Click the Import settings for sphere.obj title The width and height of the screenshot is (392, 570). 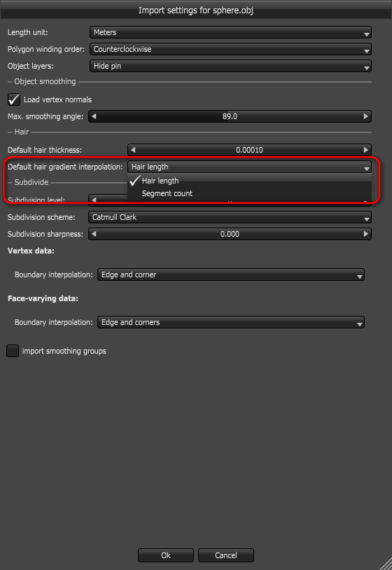pyautogui.click(x=196, y=11)
